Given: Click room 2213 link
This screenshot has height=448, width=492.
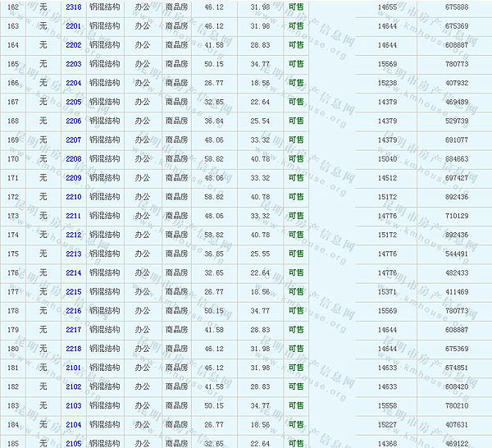Looking at the screenshot, I should (x=73, y=254).
